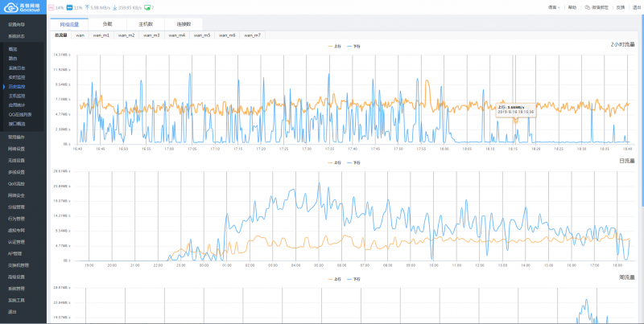The image size is (644, 324).
Task: Toggle 上行 series in the 2小时流量 chart legend
Action: pos(334,47)
